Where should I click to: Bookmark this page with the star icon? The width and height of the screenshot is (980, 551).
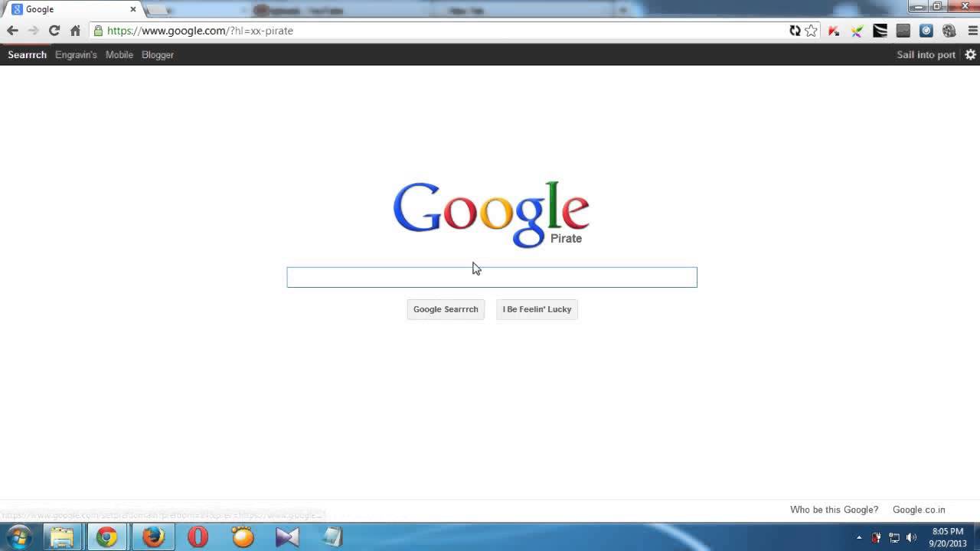point(812,31)
